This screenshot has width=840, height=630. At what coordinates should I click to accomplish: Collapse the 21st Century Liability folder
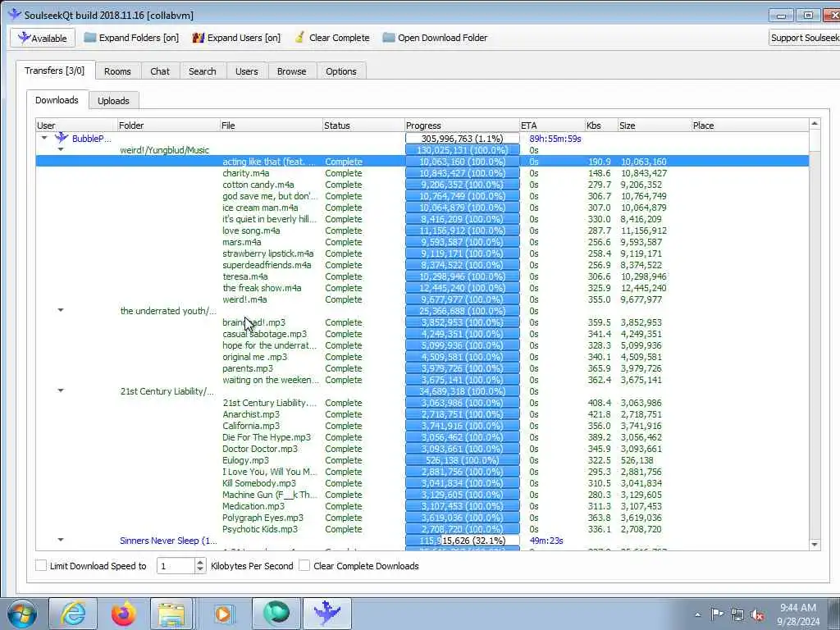[x=61, y=390]
